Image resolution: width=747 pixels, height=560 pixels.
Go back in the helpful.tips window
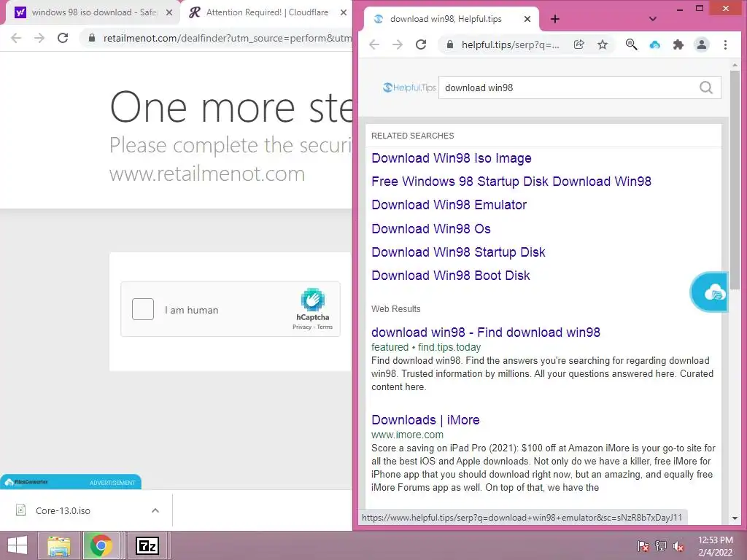click(374, 44)
